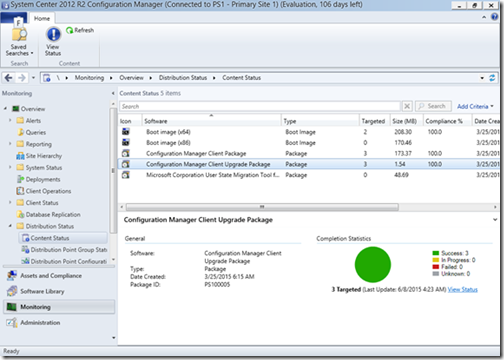Screen dimensions: 504x360
Task: Collapse the details pane chevron
Action: [x=495, y=220]
